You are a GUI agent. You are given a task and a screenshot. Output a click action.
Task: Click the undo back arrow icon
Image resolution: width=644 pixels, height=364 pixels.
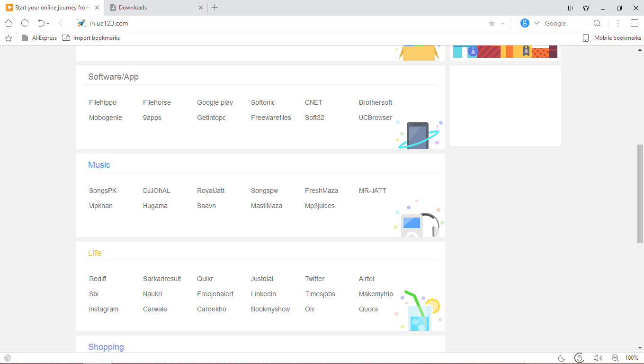click(41, 23)
